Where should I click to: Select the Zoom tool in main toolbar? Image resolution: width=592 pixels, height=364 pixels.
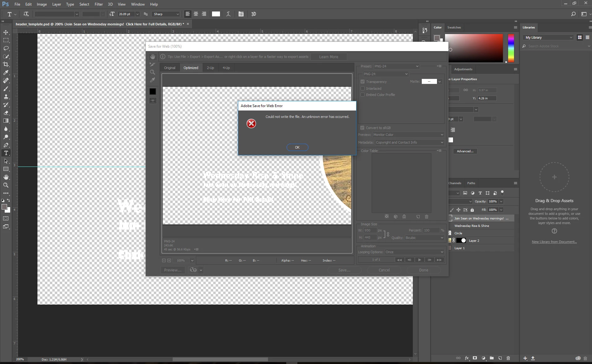[6, 185]
